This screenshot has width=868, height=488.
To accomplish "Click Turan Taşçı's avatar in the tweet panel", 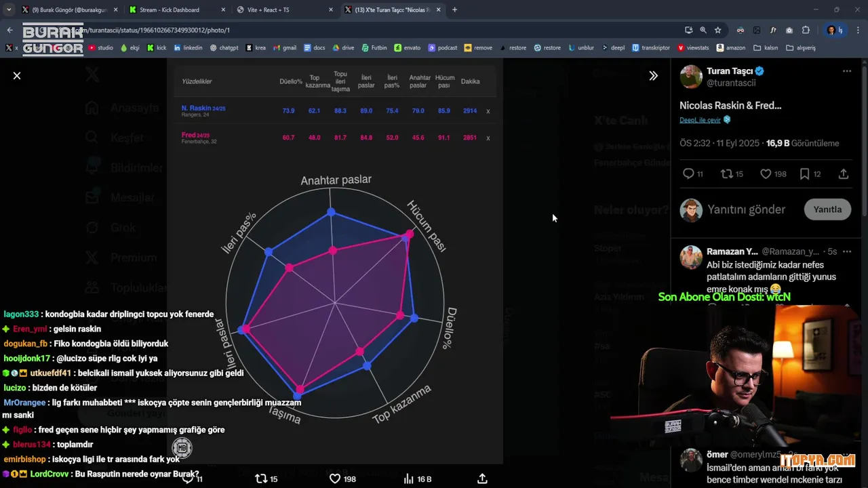I will pyautogui.click(x=691, y=77).
